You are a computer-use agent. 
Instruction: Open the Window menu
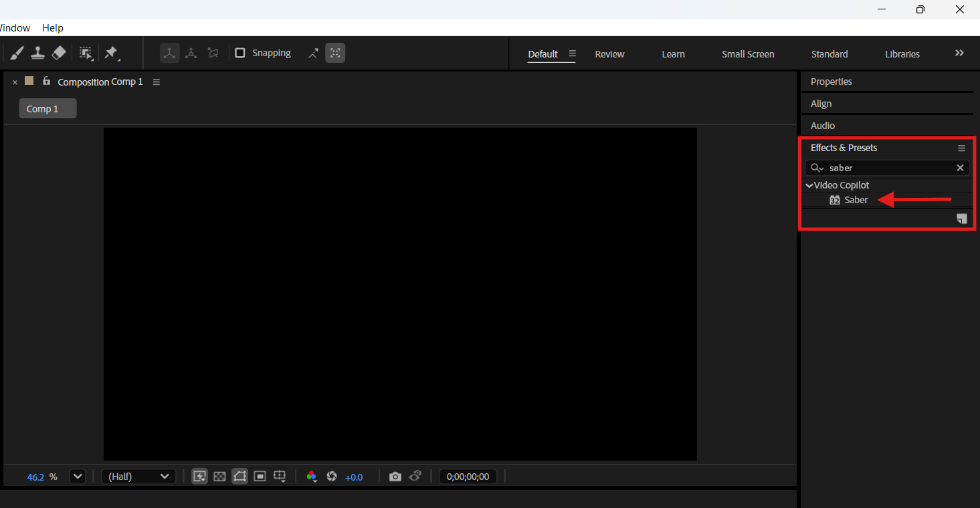click(x=15, y=28)
